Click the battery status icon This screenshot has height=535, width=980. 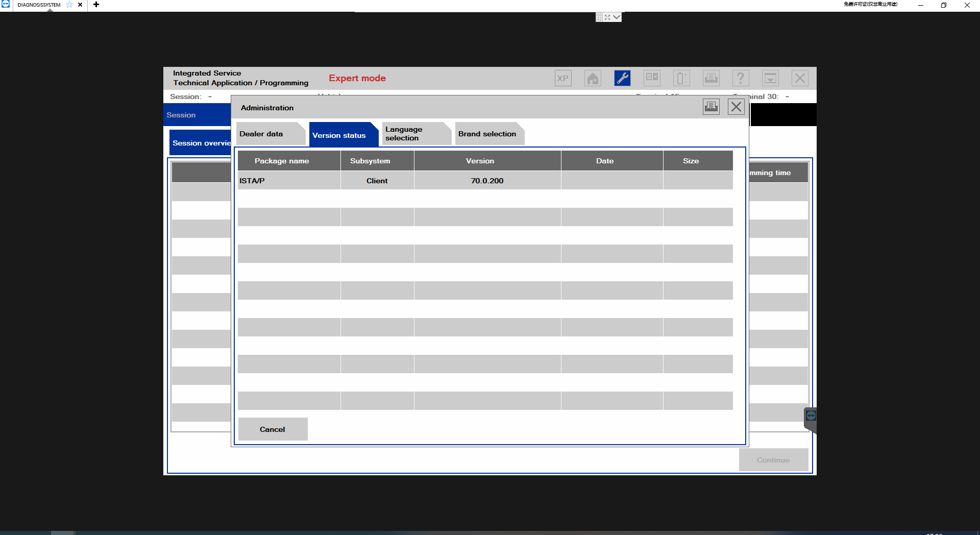[681, 78]
